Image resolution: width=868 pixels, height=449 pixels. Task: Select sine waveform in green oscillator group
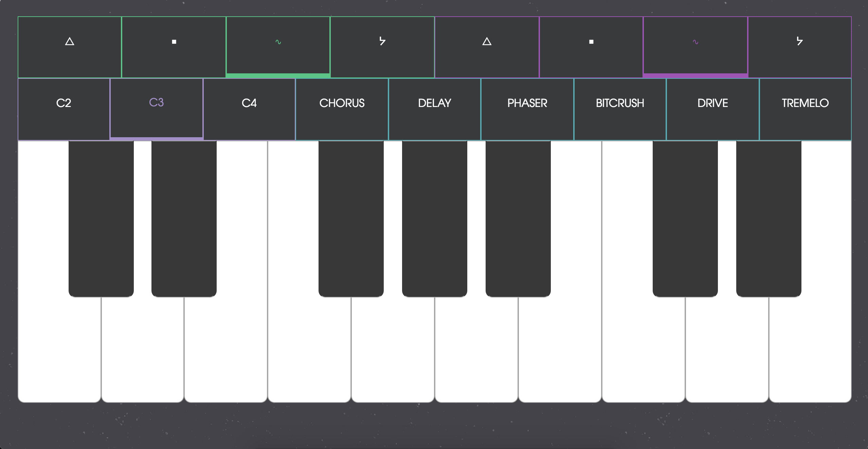click(278, 47)
